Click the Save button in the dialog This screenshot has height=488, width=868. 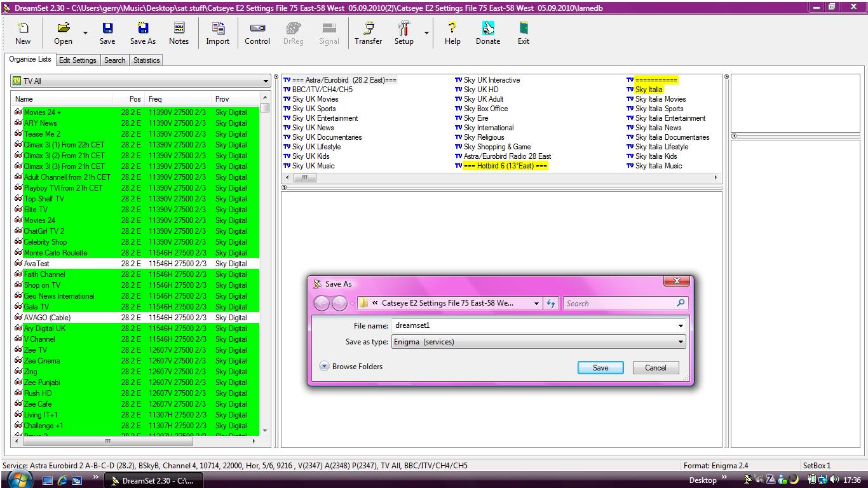[x=600, y=367]
